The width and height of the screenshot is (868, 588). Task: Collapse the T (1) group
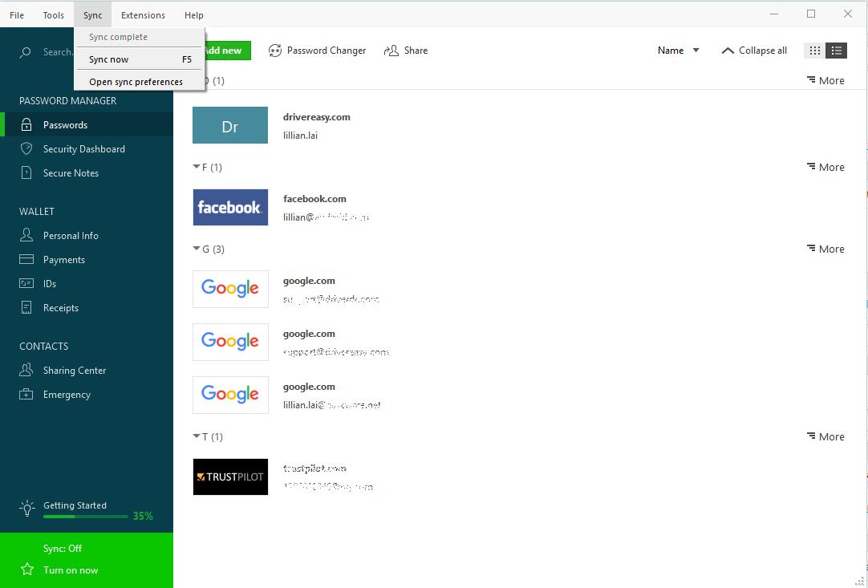(x=196, y=436)
